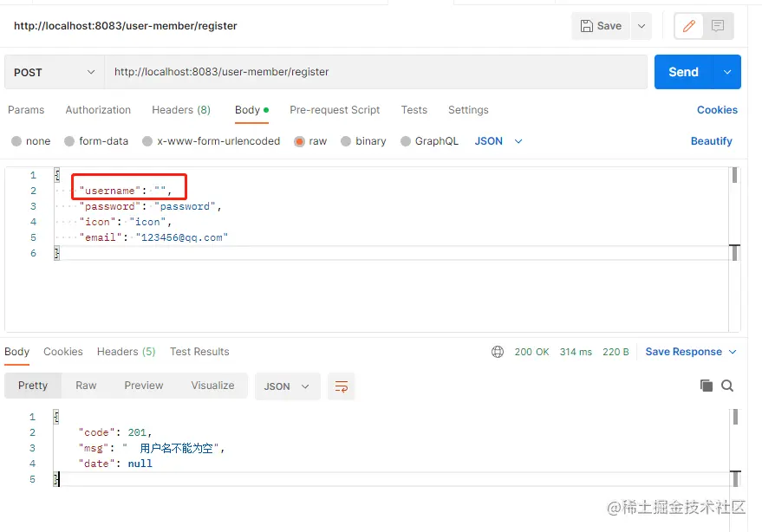The image size is (762, 532).
Task: Select the form-data radio option
Action: [x=69, y=141]
